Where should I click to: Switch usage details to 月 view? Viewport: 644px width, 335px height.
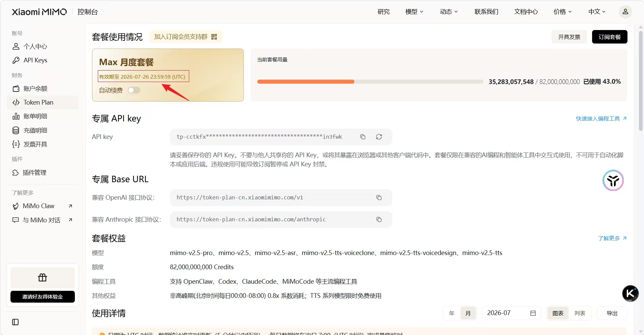tap(468, 313)
